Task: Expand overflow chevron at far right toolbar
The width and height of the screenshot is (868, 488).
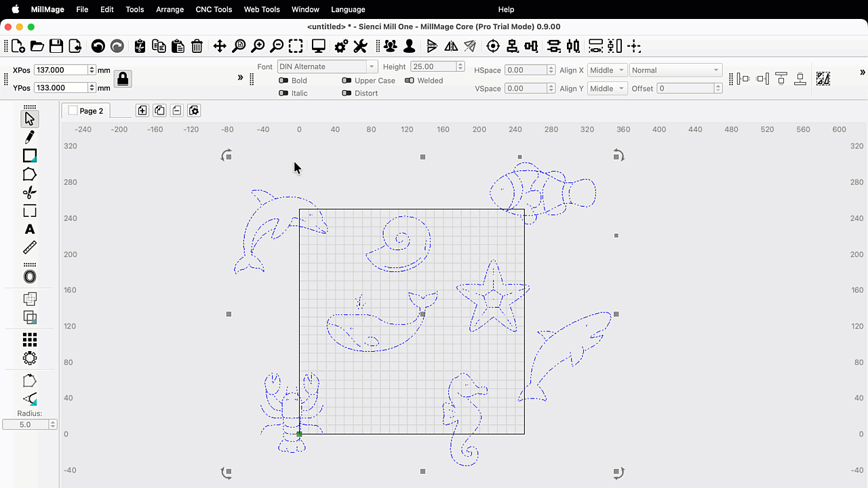Action: pos(863,73)
